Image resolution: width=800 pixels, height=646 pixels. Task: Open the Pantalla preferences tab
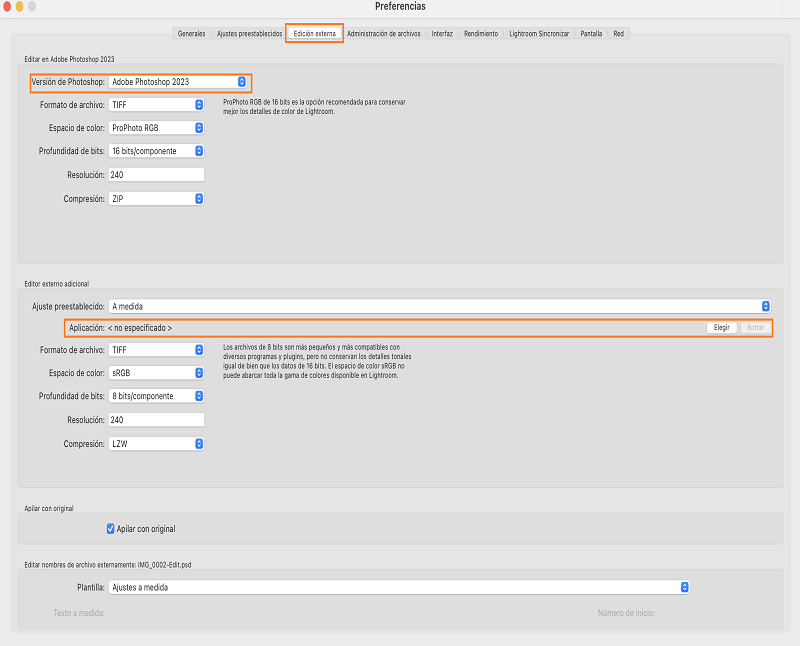(x=591, y=33)
